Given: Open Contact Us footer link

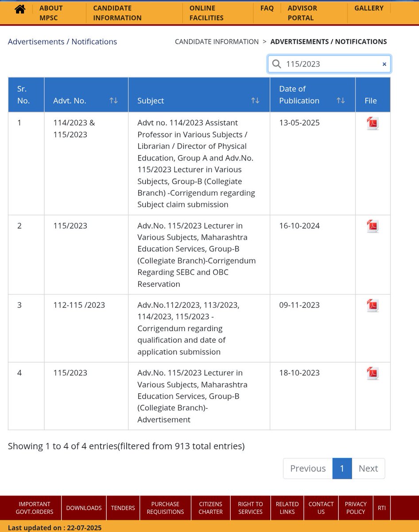Looking at the screenshot, I should (321, 508).
